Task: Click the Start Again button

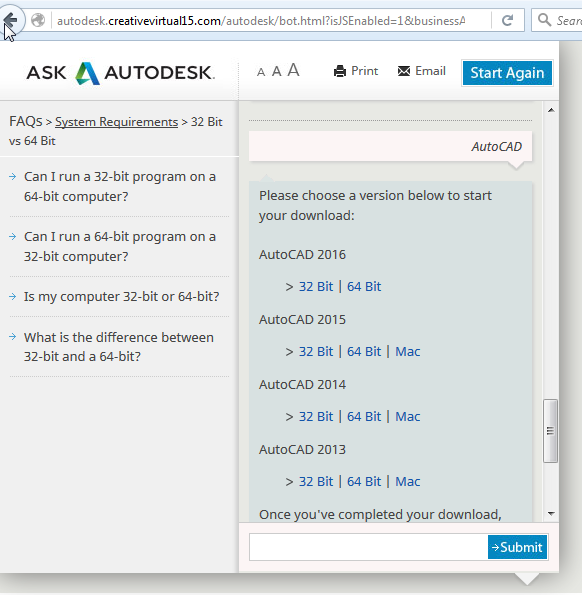Action: click(507, 73)
